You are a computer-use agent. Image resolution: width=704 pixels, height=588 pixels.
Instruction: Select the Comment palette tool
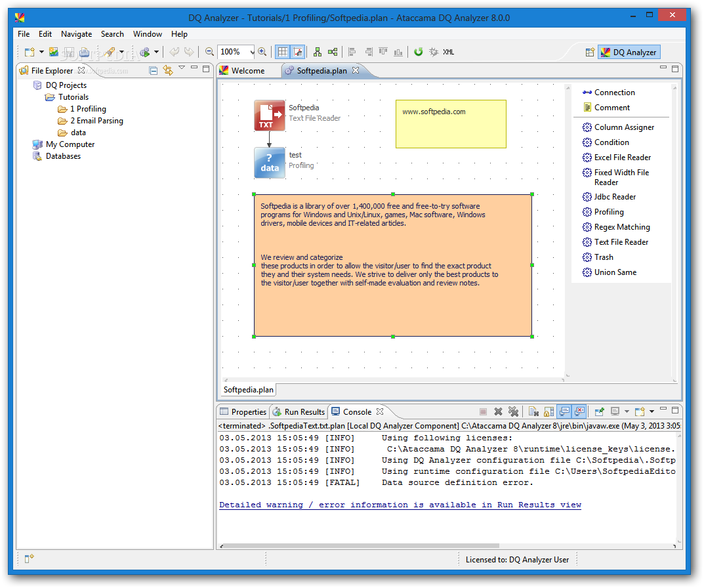[x=607, y=108]
